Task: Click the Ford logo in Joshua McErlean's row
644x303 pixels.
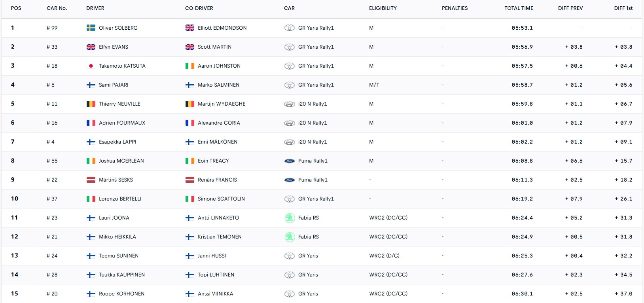Action: (290, 161)
